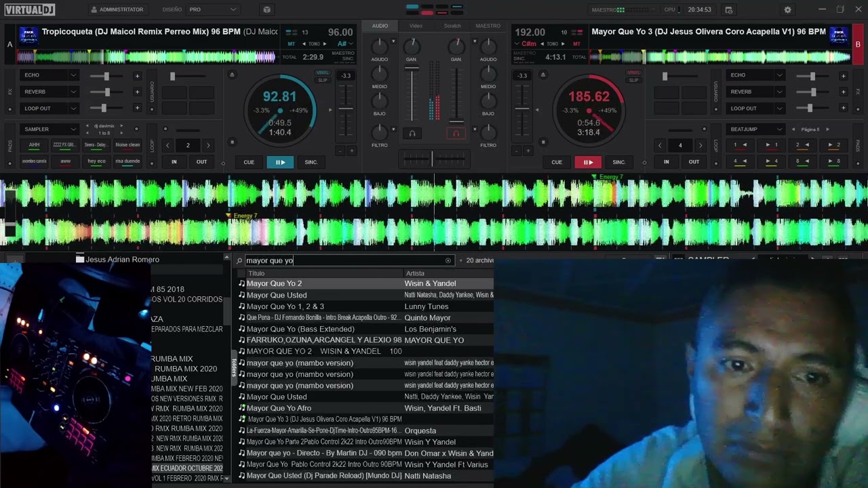Trigger the AHH sampler pad
The image size is (868, 488).
point(34,145)
